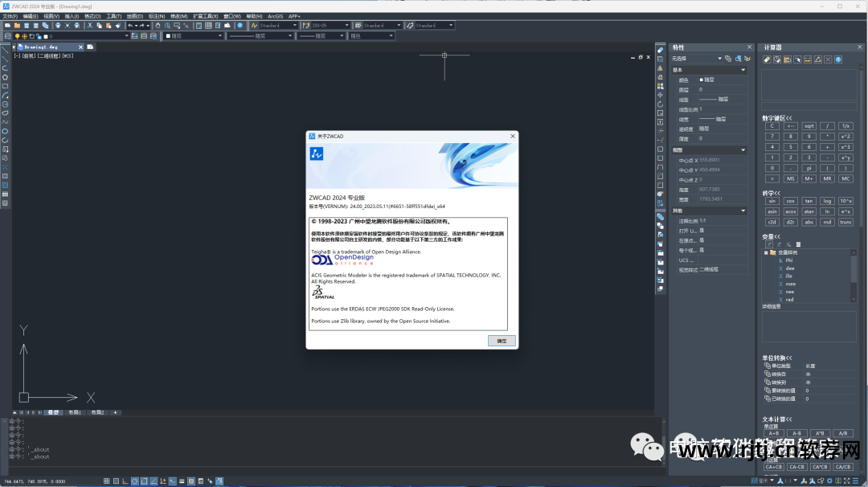
Task: Select the Mirror tool in the modify toolbar
Action: (660, 68)
